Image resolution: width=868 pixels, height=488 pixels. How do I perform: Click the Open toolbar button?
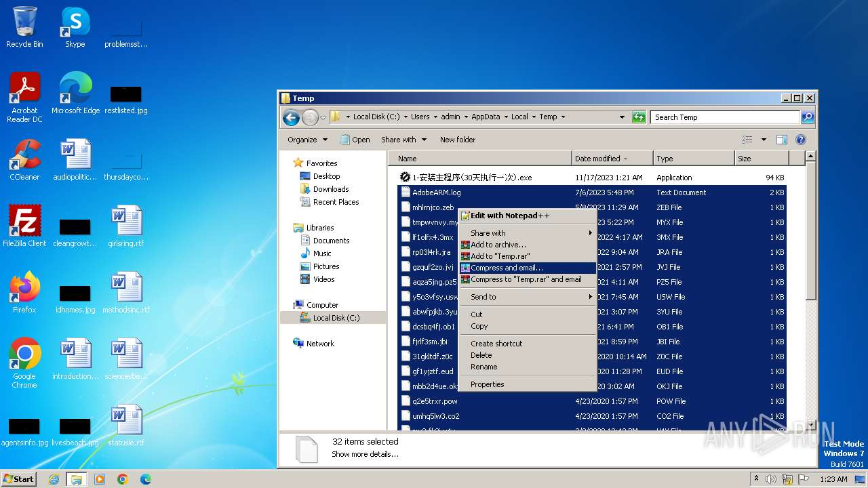[355, 140]
